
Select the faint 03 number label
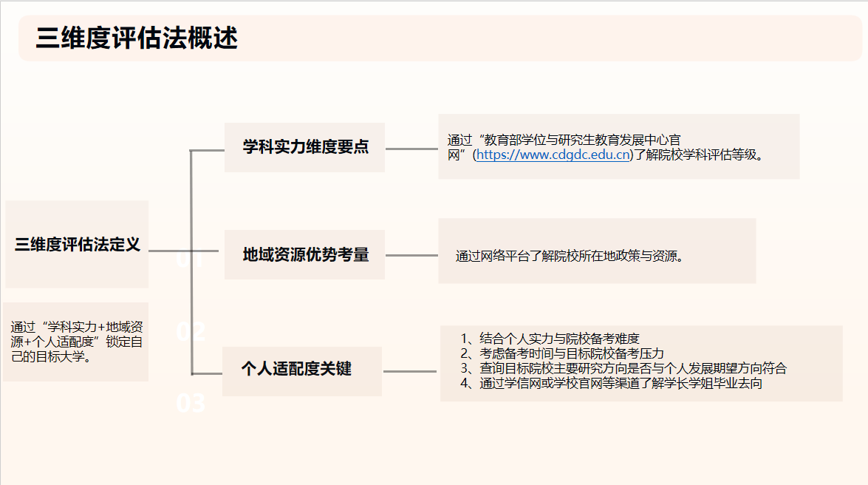point(190,404)
